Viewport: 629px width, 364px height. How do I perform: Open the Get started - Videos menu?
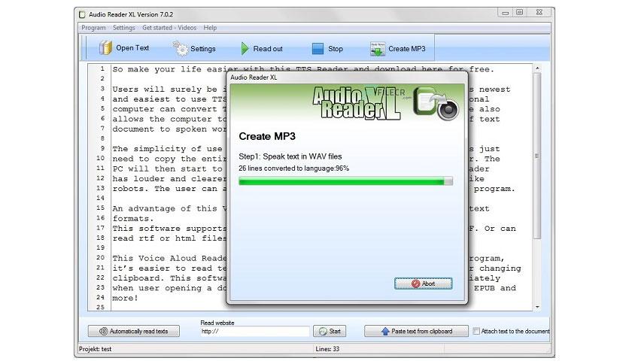[169, 28]
